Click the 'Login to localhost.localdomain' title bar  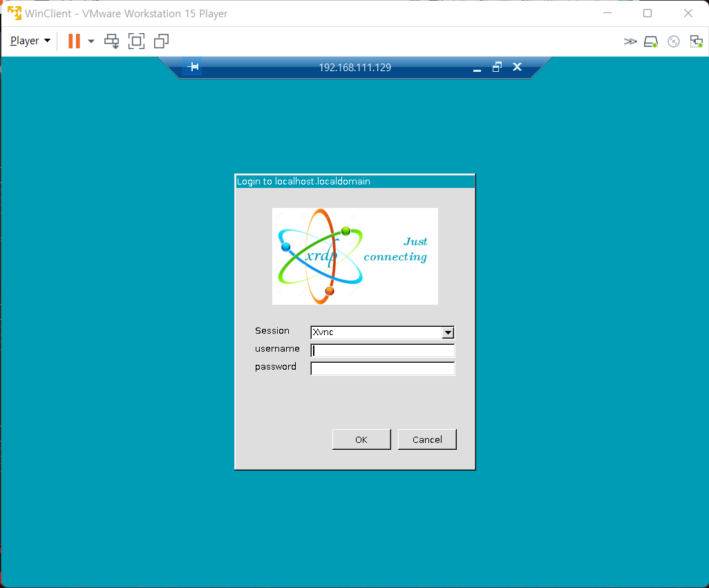(x=355, y=181)
